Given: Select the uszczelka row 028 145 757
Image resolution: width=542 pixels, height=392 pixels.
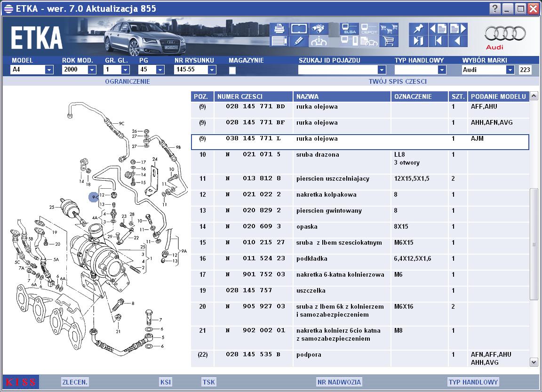Looking at the screenshot, I should [x=360, y=294].
